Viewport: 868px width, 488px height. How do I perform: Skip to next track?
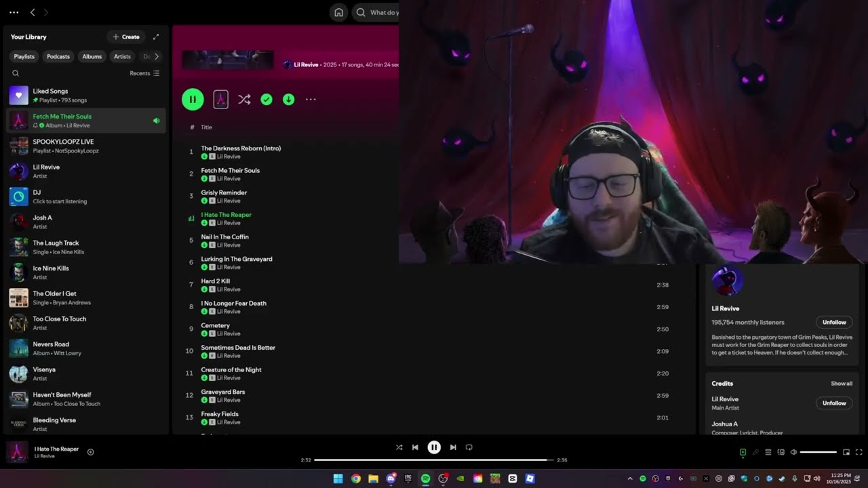click(453, 447)
